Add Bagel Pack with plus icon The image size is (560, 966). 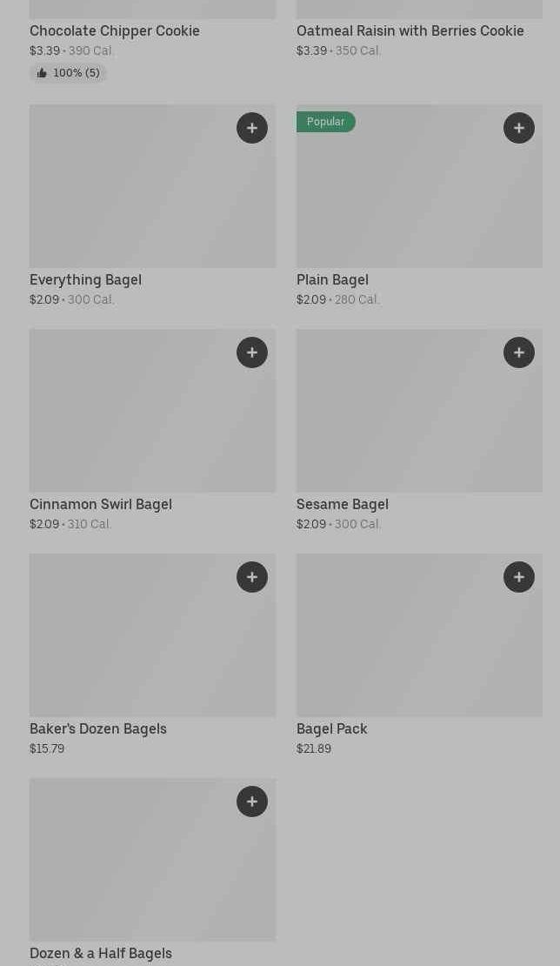[x=519, y=577]
